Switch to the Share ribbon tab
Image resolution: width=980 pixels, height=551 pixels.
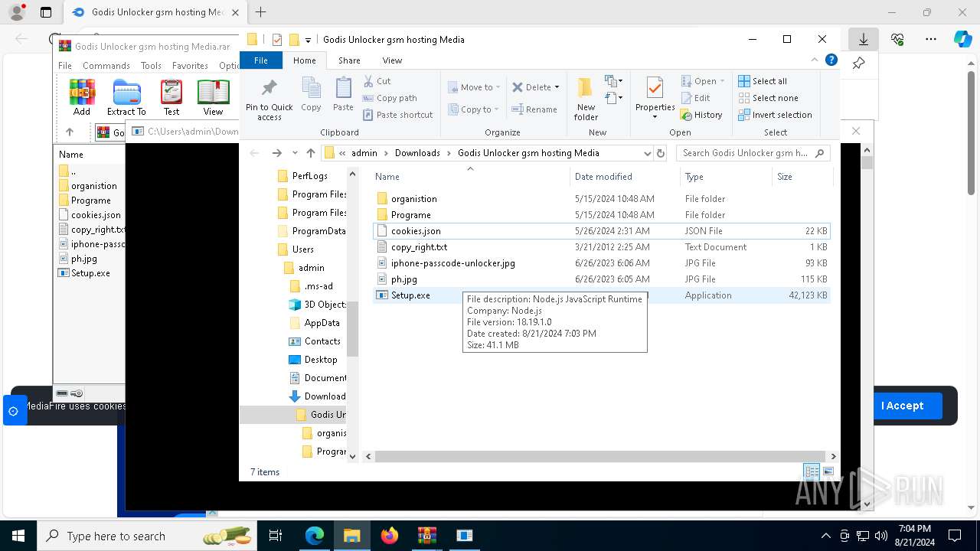(x=349, y=60)
